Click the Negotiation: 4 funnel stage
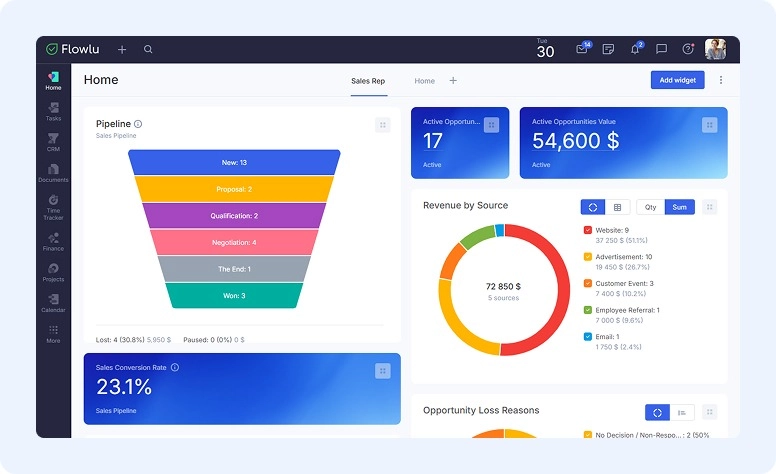Viewport: 776px width, 474px height. (x=234, y=242)
